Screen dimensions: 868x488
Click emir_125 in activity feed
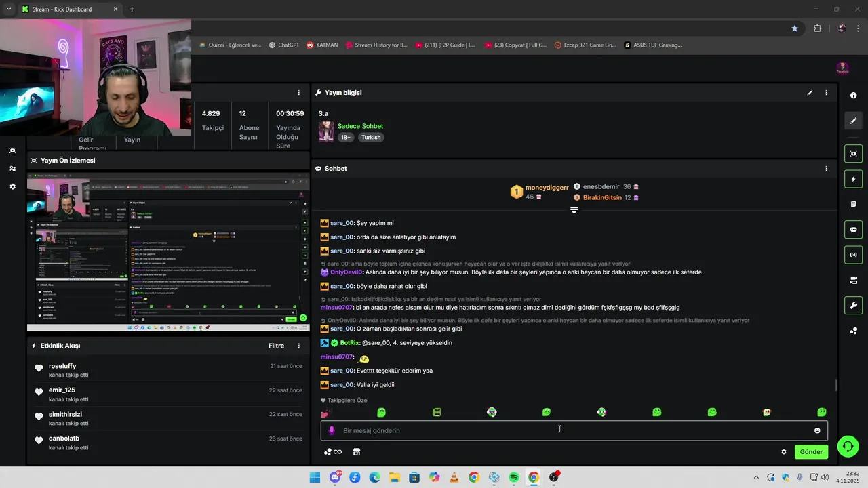(62, 390)
